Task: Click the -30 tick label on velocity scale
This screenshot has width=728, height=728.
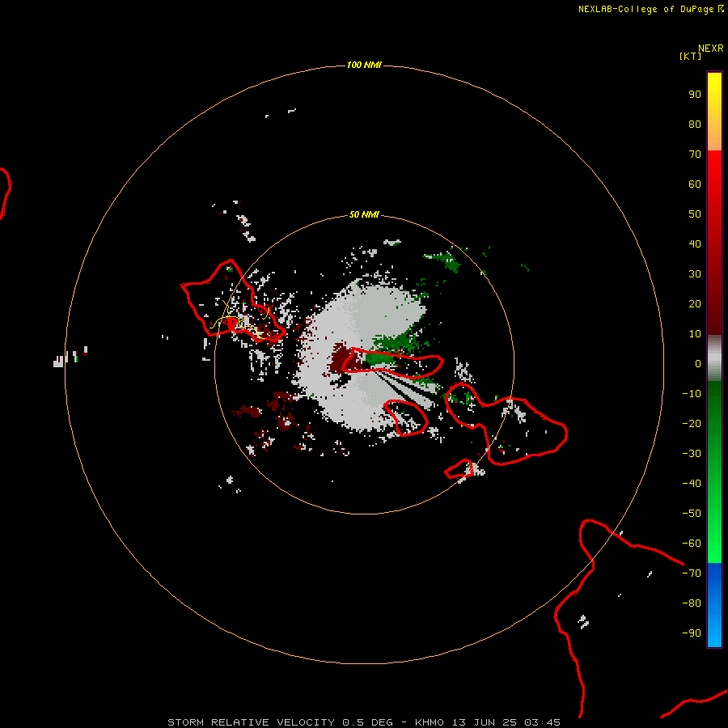Action: click(692, 454)
